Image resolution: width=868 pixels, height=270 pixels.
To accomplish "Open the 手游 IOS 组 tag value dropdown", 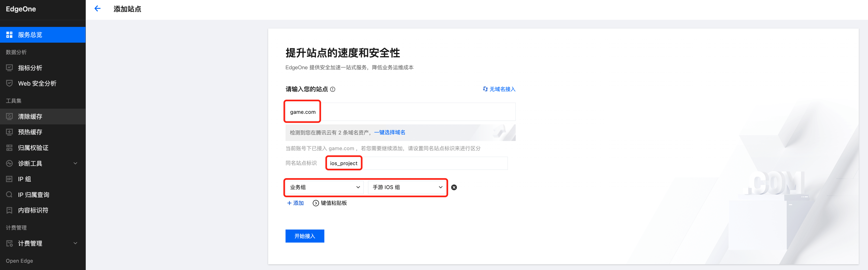I will point(407,187).
